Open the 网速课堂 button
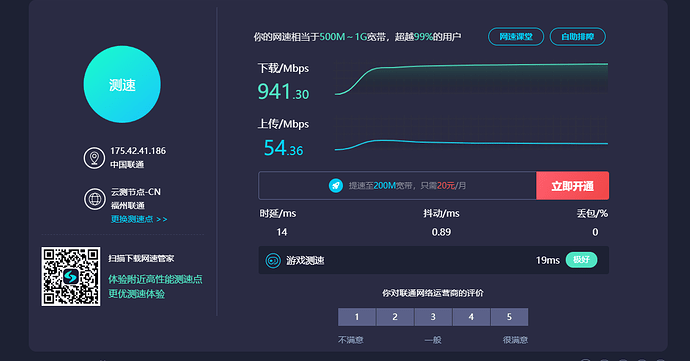 516,37
